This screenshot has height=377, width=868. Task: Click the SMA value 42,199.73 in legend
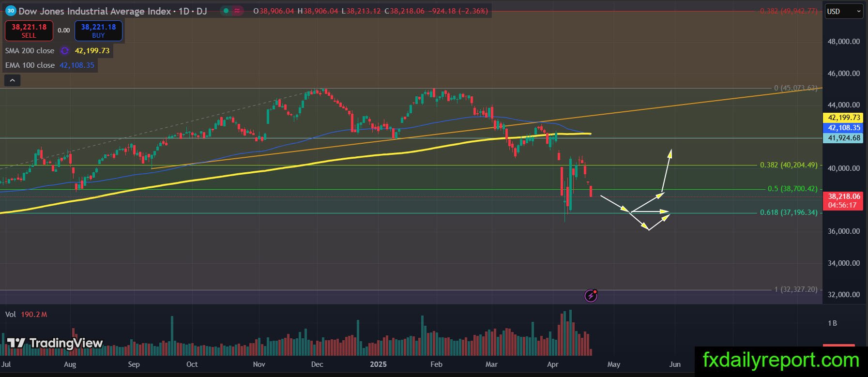click(x=92, y=51)
